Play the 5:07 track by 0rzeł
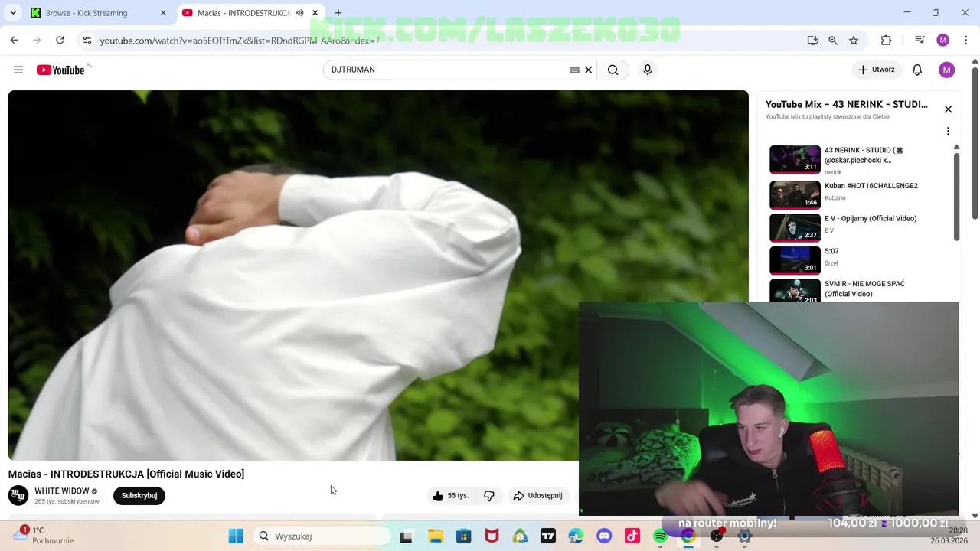980x551 pixels. tap(857, 259)
